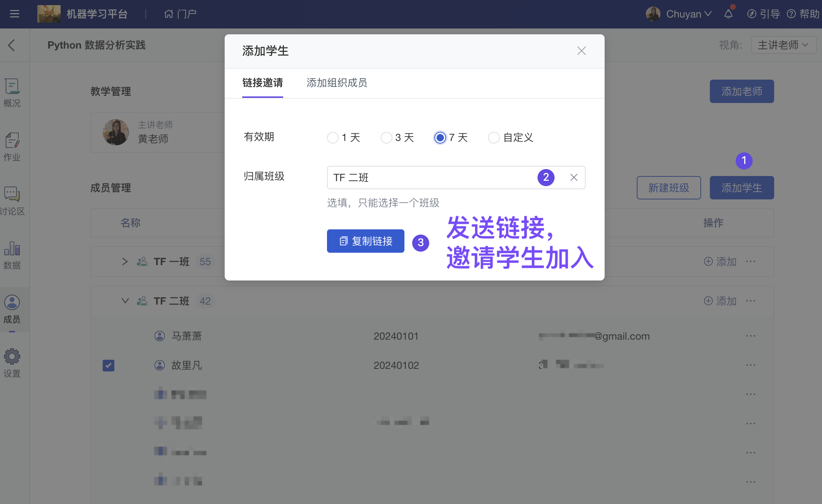Open 作业 assignments in sidebar
822x504 pixels.
(12, 147)
